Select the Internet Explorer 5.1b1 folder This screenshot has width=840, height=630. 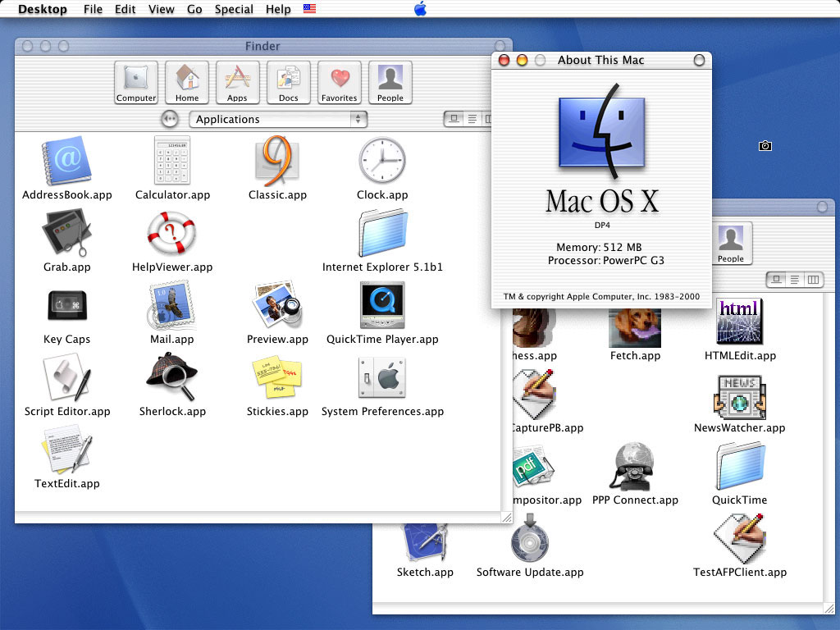[x=382, y=232]
